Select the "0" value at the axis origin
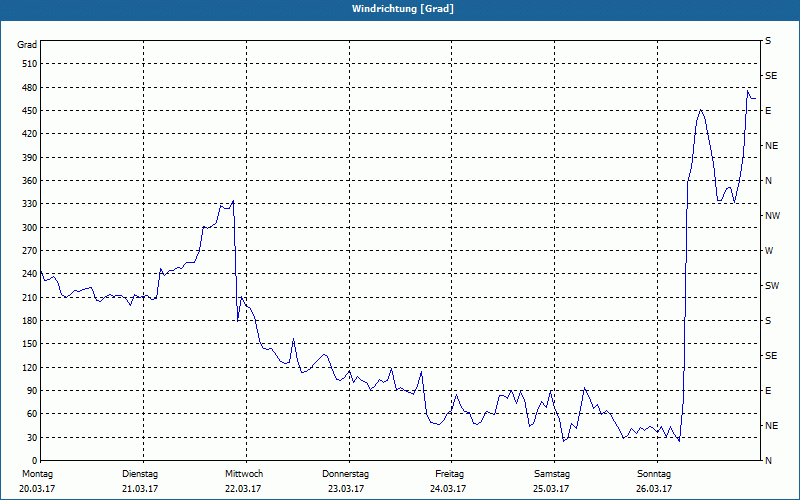 pyautogui.click(x=34, y=461)
